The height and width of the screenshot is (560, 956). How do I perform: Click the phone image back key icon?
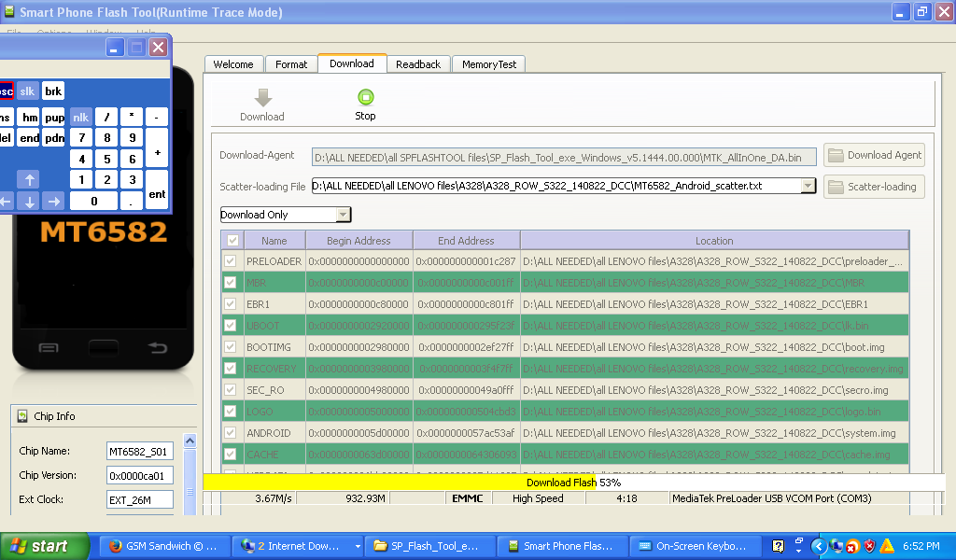point(157,347)
